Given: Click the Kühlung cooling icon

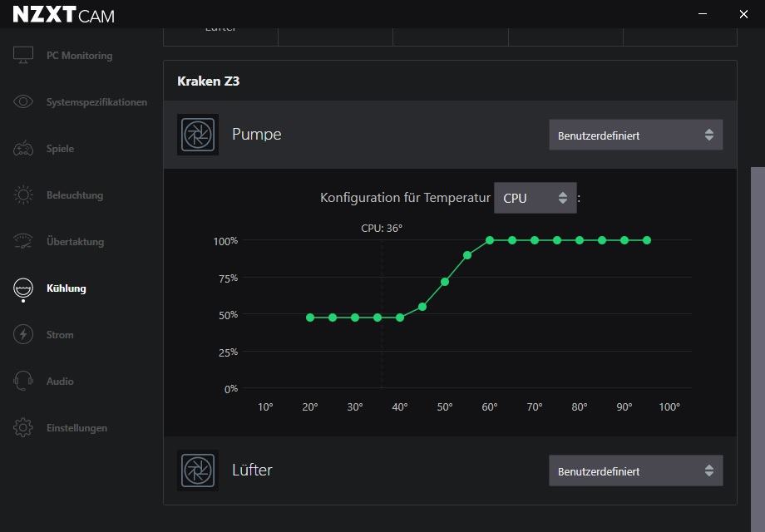Looking at the screenshot, I should pos(23,288).
